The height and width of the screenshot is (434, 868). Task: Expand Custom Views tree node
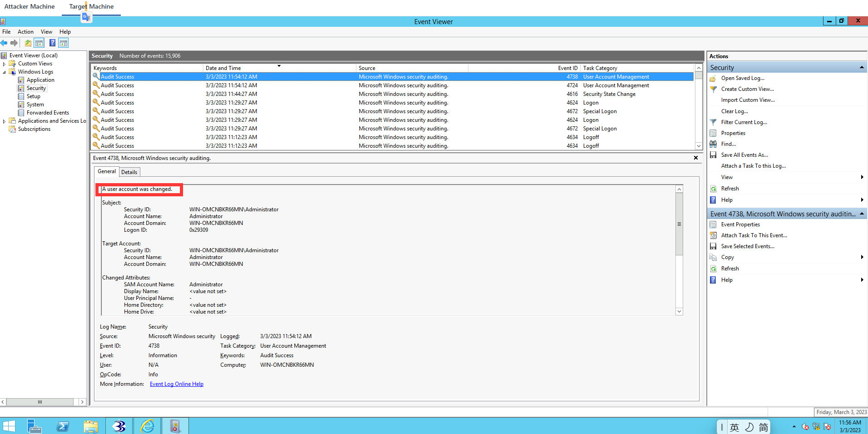(4, 64)
